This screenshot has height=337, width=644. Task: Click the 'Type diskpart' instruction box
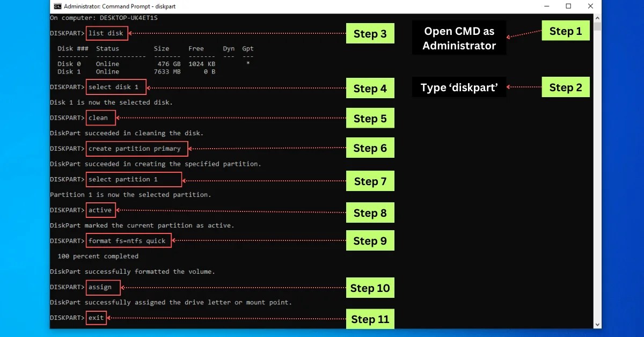[459, 87]
